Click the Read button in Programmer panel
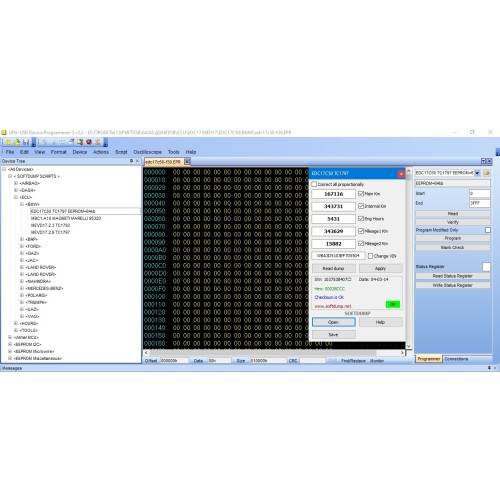Image resolution: width=500 pixels, height=500 pixels. (453, 213)
